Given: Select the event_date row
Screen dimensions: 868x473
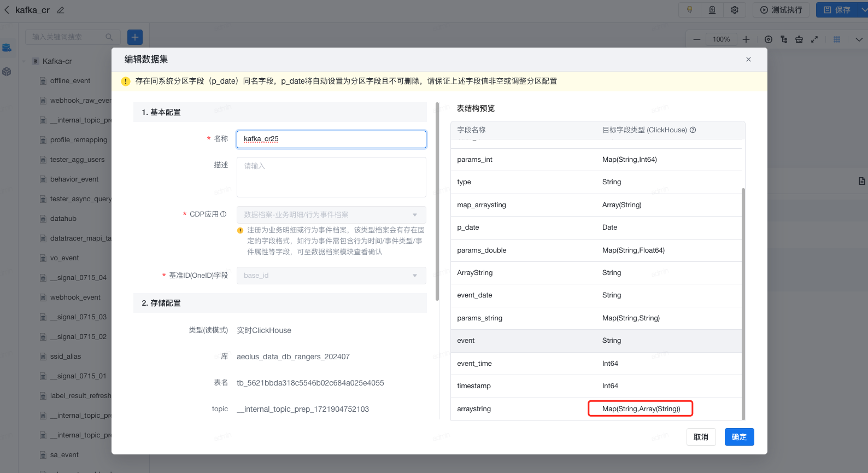Looking at the screenshot, I should (596, 295).
